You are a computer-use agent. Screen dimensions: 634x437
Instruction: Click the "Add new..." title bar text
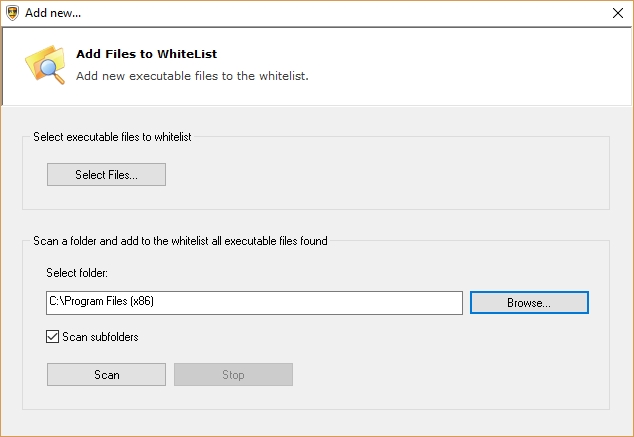click(x=54, y=13)
